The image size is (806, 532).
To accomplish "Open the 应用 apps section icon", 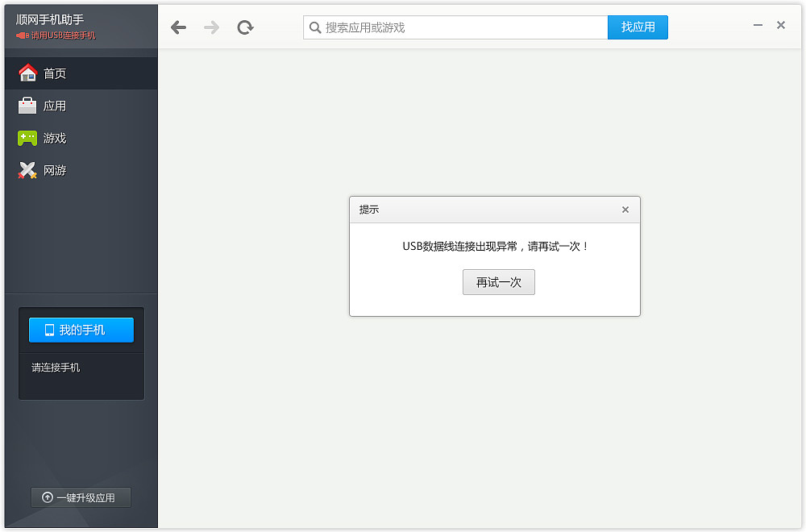I will pos(27,105).
